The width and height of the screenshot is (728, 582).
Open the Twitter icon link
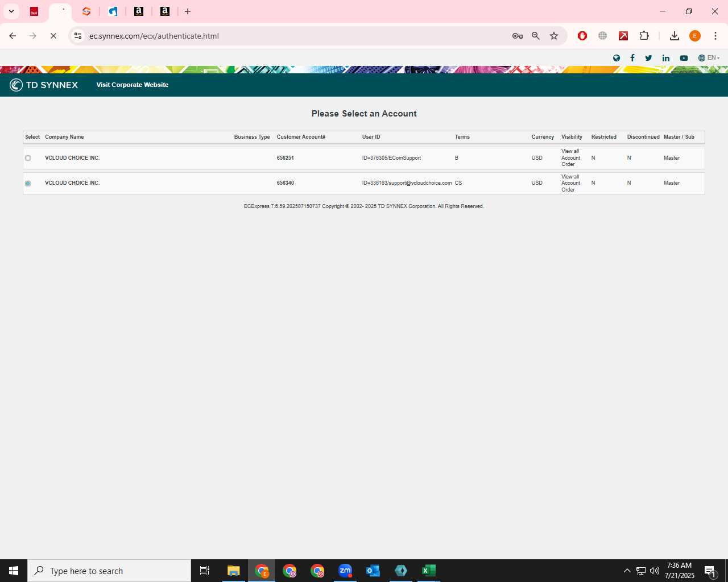649,58
